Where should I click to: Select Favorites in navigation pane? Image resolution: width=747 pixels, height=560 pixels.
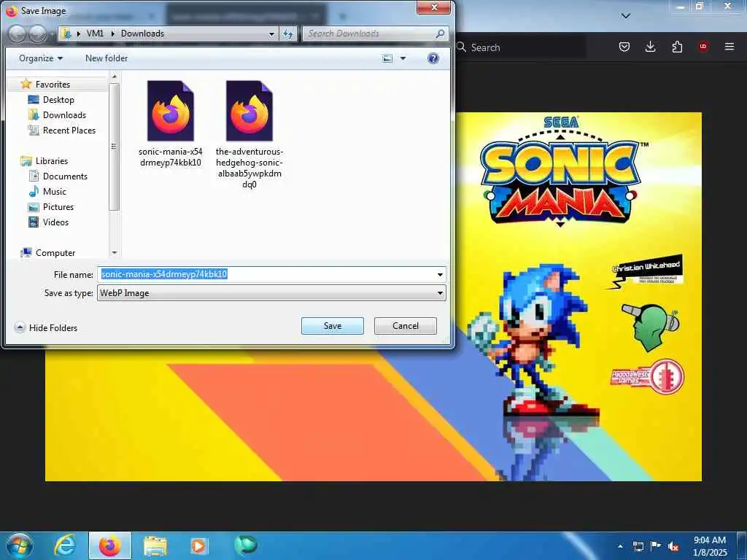tap(53, 85)
